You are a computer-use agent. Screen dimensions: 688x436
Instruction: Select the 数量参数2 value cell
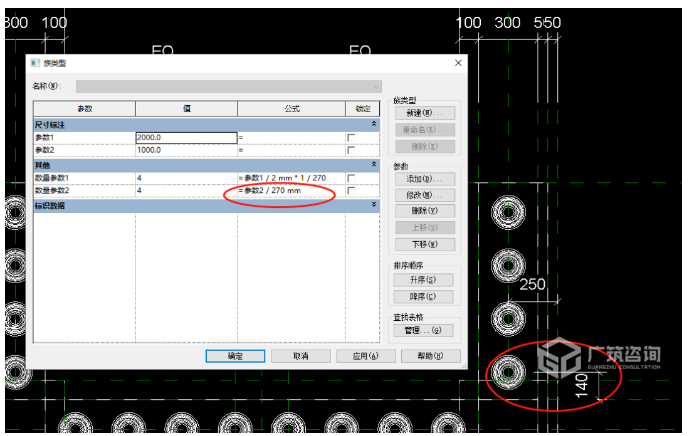click(186, 191)
